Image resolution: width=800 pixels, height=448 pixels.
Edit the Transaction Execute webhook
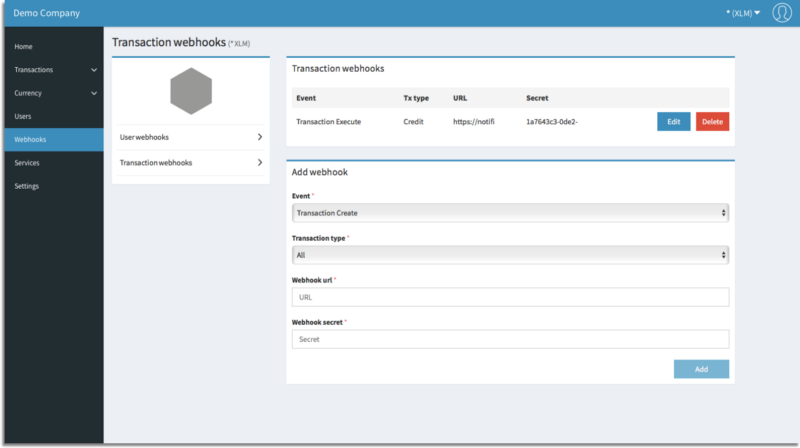(x=673, y=121)
